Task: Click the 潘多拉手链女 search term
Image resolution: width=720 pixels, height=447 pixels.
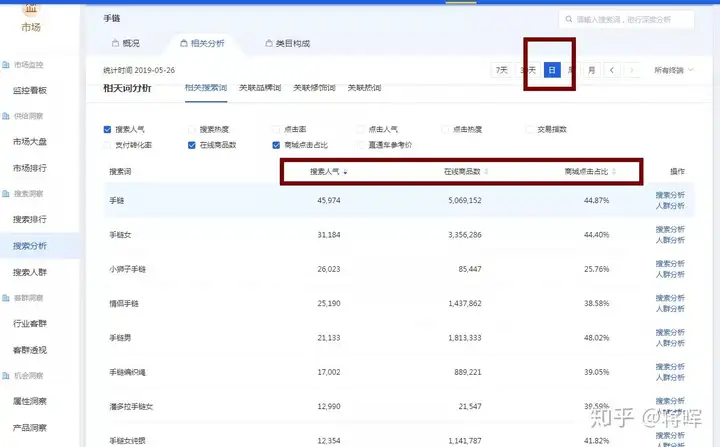Action: pos(131,407)
